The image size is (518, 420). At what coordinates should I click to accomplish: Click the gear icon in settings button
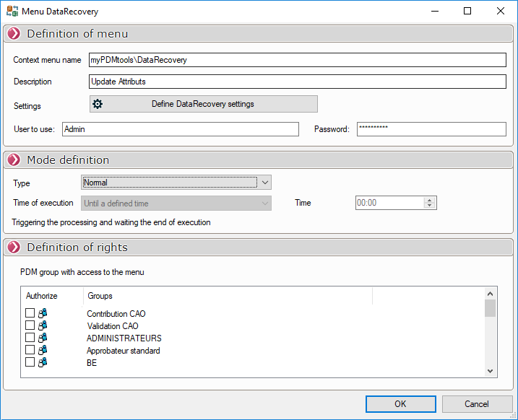click(x=98, y=104)
